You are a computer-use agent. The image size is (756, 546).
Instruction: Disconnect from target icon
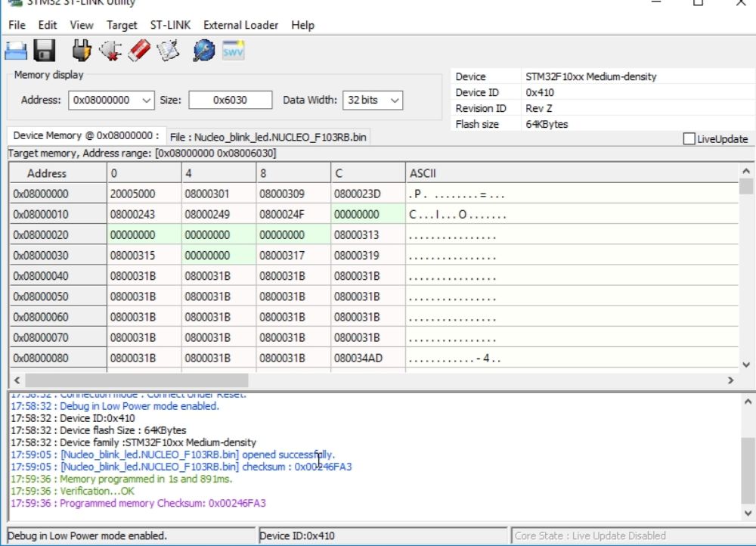pyautogui.click(x=110, y=50)
